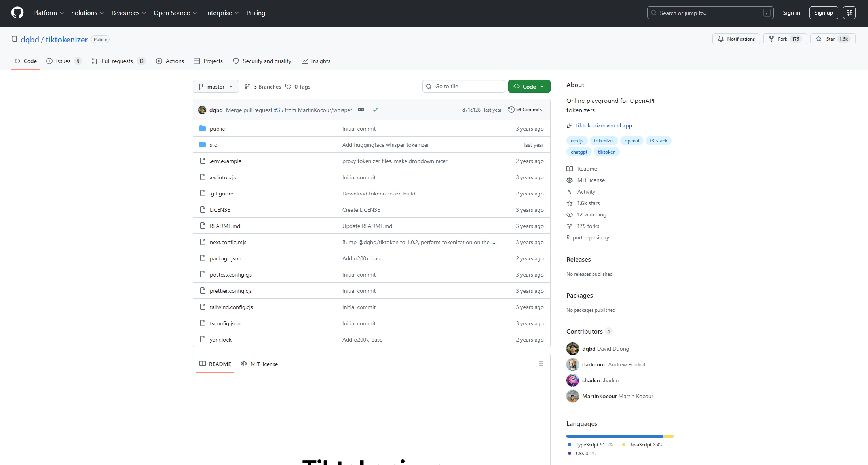Click the Search or jump to box
The height and width of the screenshot is (465, 868).
tap(710, 13)
